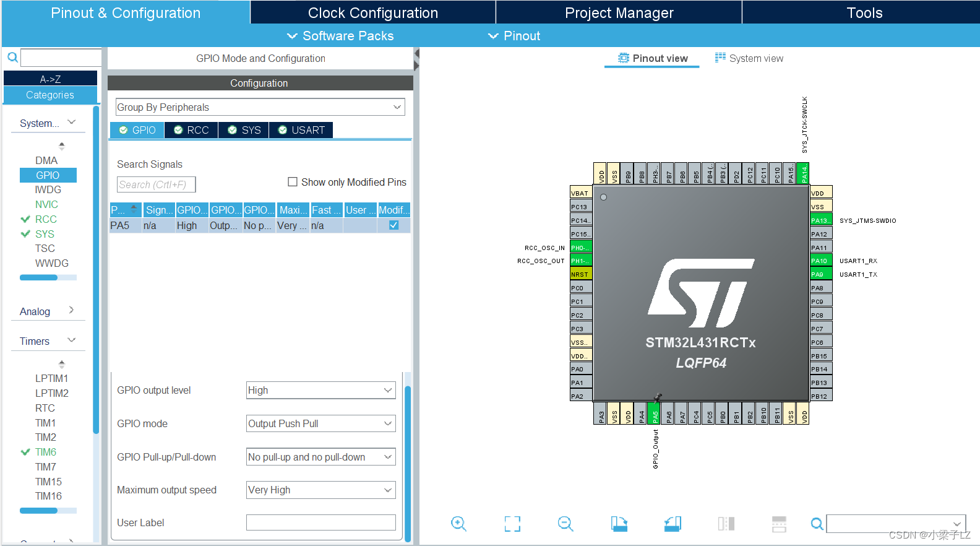Select the PC13 pin
The height and width of the screenshot is (546, 980).
pos(581,207)
